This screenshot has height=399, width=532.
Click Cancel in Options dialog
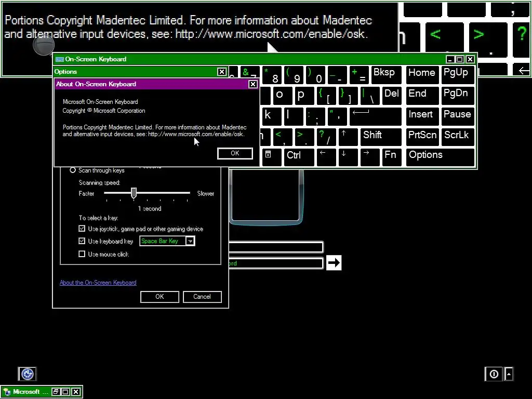pos(202,297)
